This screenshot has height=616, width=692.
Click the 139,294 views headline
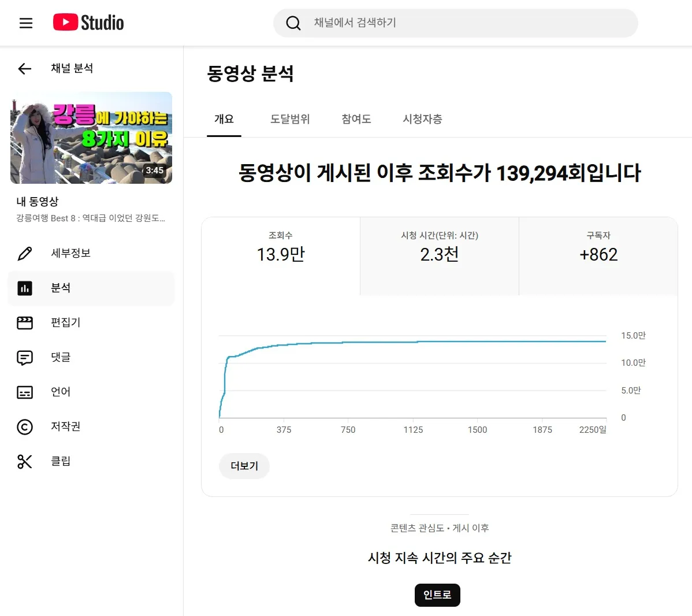[x=440, y=173]
